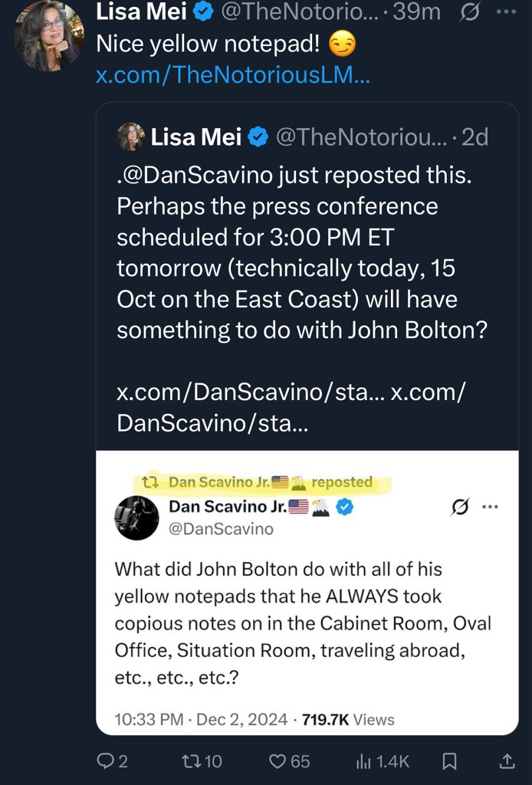Tap the three-dot menu inside the screenshot
532x785 pixels.
[489, 507]
